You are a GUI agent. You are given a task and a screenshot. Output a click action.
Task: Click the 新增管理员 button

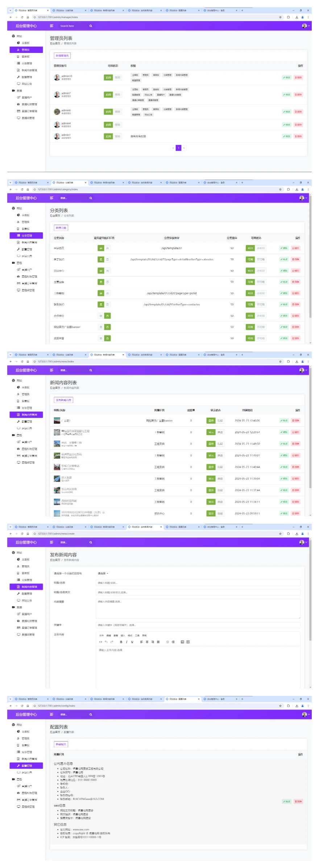pos(62,55)
